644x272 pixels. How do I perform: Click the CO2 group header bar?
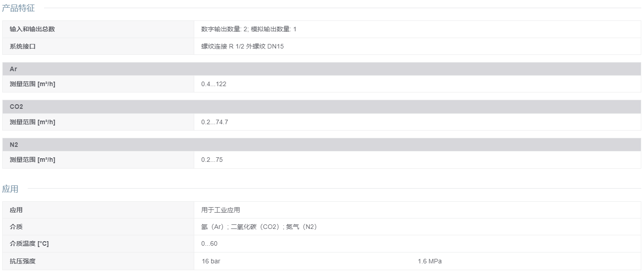tap(322, 107)
